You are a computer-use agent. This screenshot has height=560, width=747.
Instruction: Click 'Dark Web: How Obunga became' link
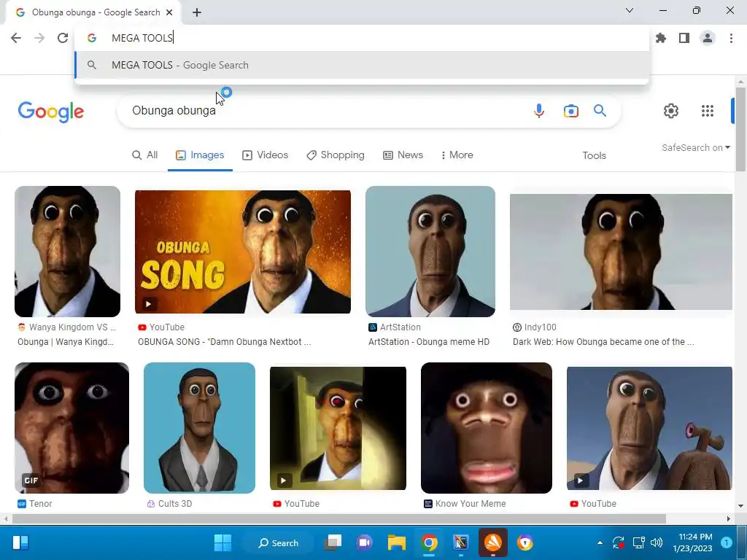[603, 342]
